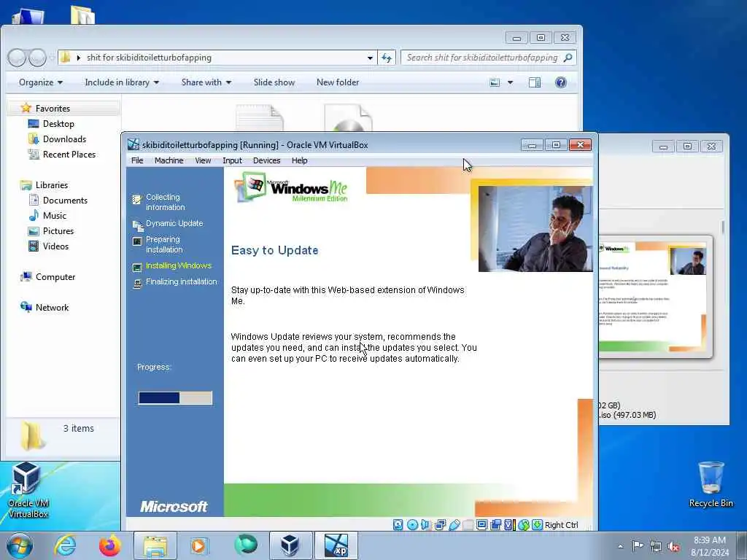The height and width of the screenshot is (560, 747).
Task: Open Internet Explorer from the taskbar
Action: point(65,545)
